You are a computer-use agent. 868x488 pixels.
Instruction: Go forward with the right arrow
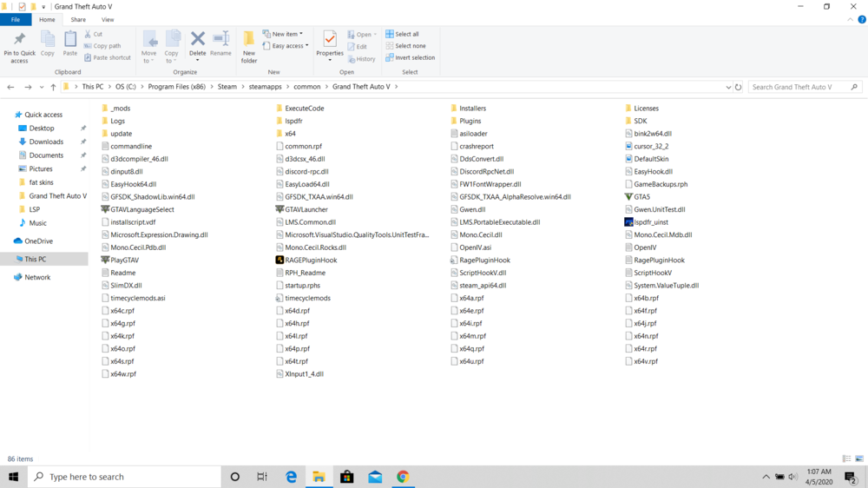[28, 87]
